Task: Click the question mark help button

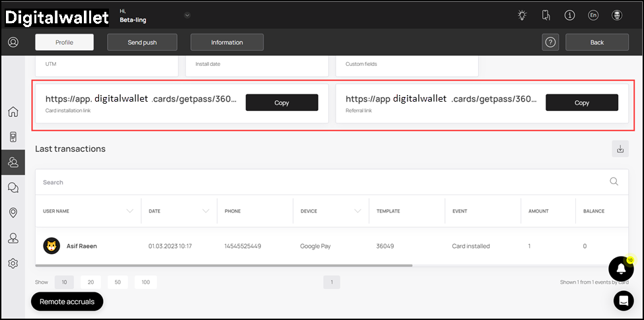Action: 550,42
